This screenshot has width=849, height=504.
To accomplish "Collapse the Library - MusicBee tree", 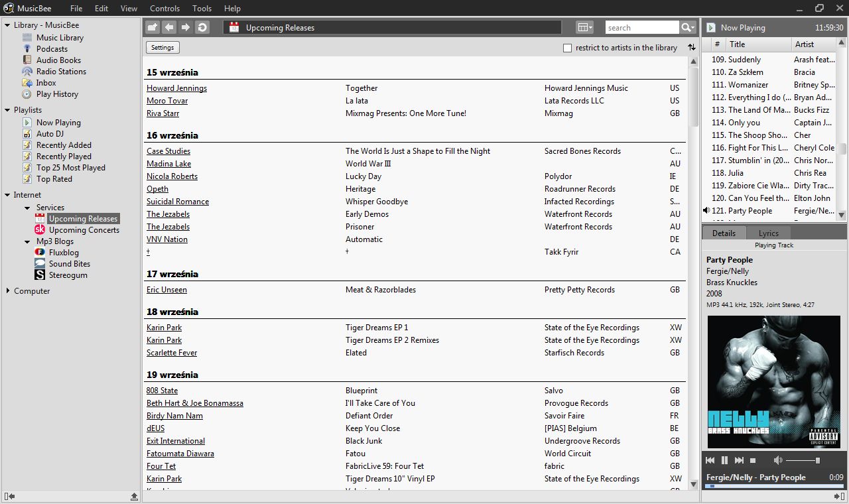I will (7, 25).
